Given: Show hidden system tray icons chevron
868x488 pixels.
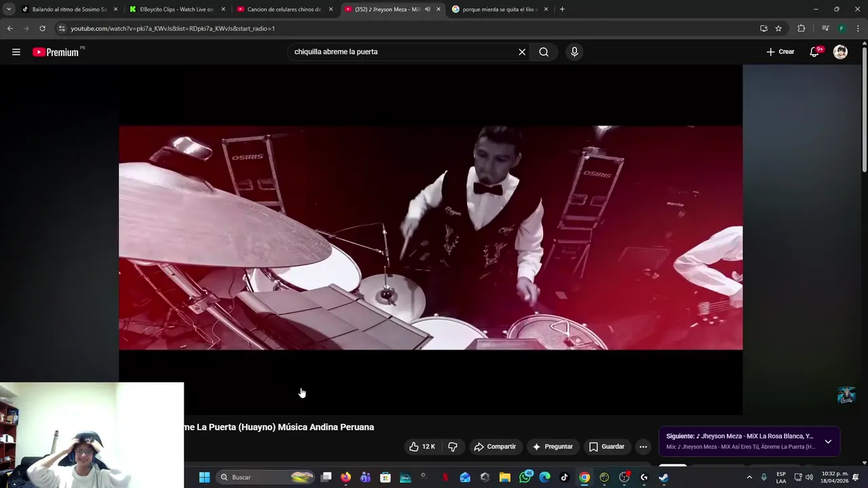Looking at the screenshot, I should (x=749, y=477).
